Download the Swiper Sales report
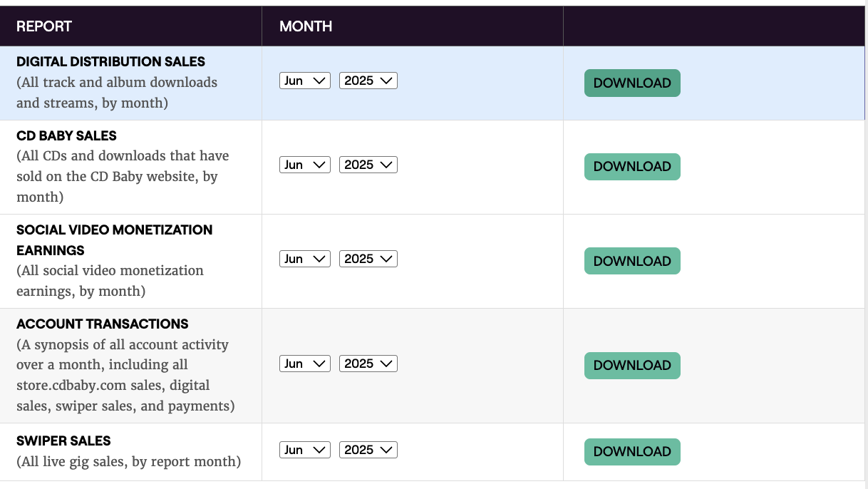The height and width of the screenshot is (489, 868). pos(632,451)
